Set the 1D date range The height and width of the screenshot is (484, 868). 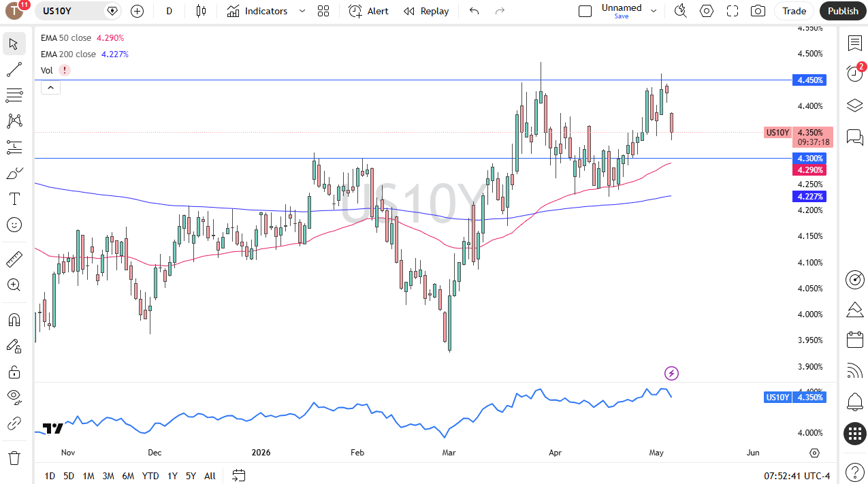coord(50,476)
